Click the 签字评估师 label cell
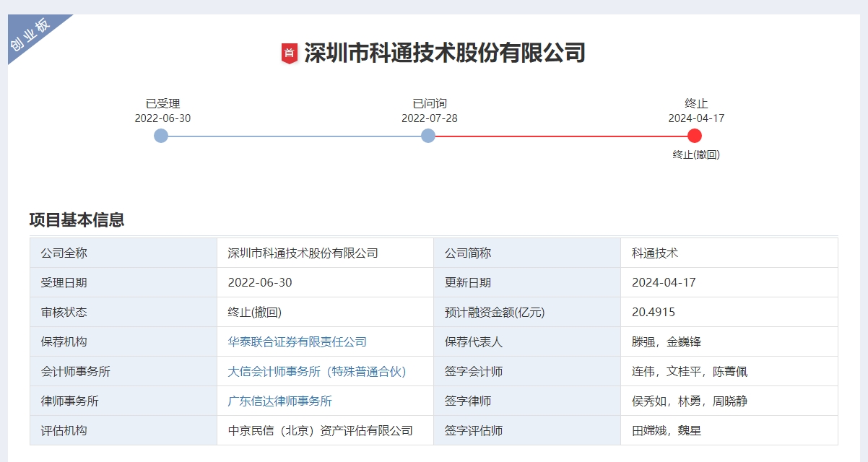Image resolution: width=868 pixels, height=462 pixels. pyautogui.click(x=527, y=431)
